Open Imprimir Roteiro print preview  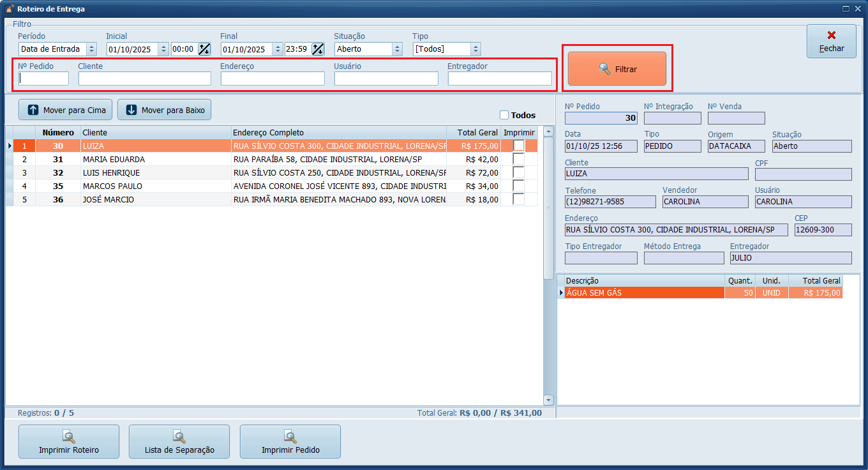point(69,442)
